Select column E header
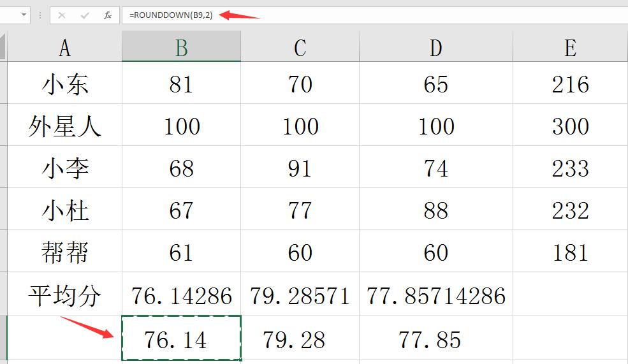The image size is (628, 364). pyautogui.click(x=571, y=47)
